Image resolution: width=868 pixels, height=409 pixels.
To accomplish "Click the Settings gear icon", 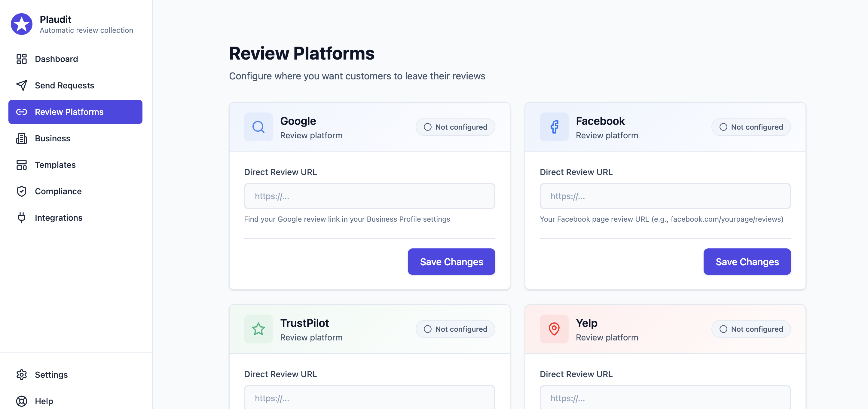I will point(22,375).
